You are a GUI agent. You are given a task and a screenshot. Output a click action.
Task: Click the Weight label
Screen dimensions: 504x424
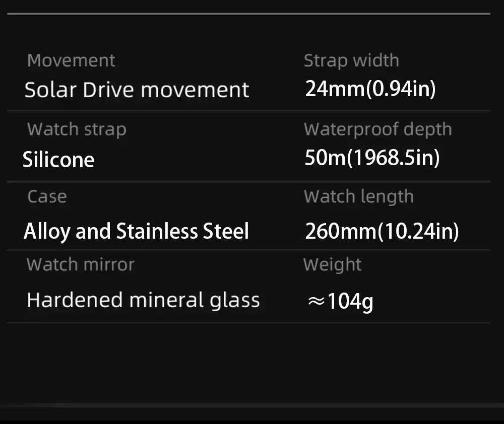point(332,264)
